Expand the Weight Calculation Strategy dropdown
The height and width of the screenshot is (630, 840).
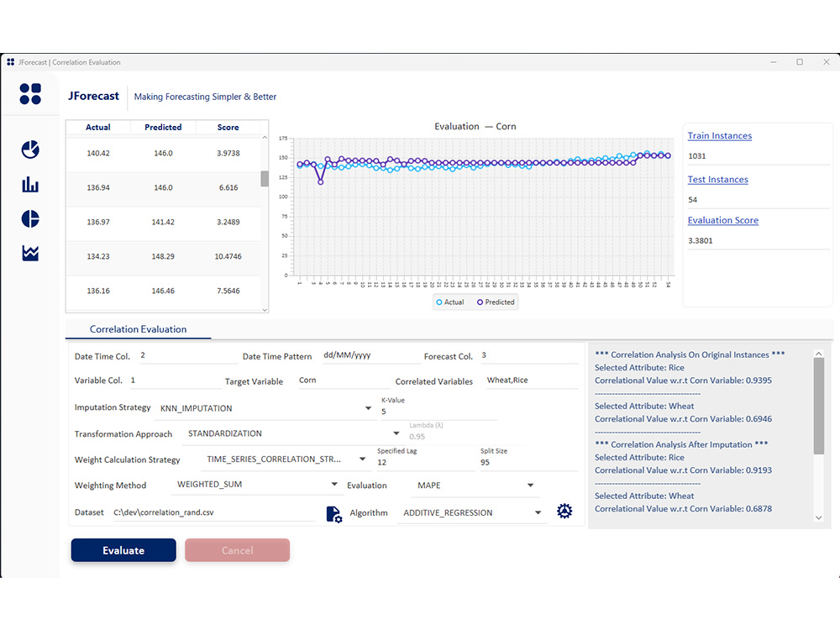click(362, 459)
